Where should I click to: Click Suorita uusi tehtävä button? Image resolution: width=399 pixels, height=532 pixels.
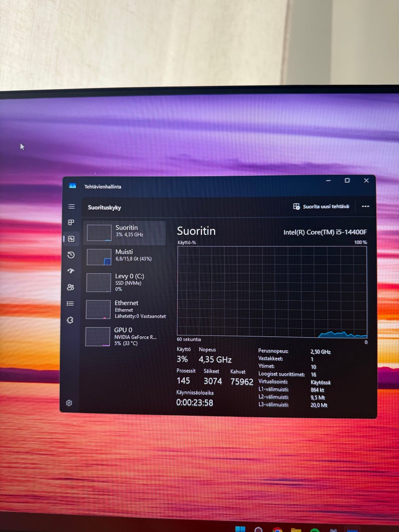click(321, 207)
